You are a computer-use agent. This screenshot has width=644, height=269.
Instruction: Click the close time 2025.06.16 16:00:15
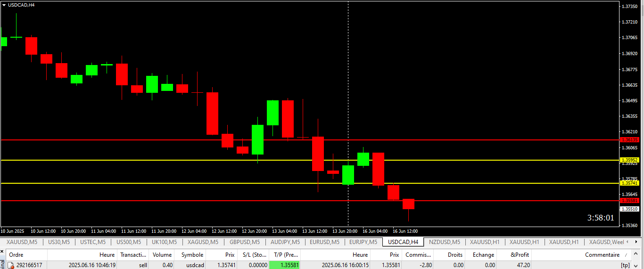345,265
